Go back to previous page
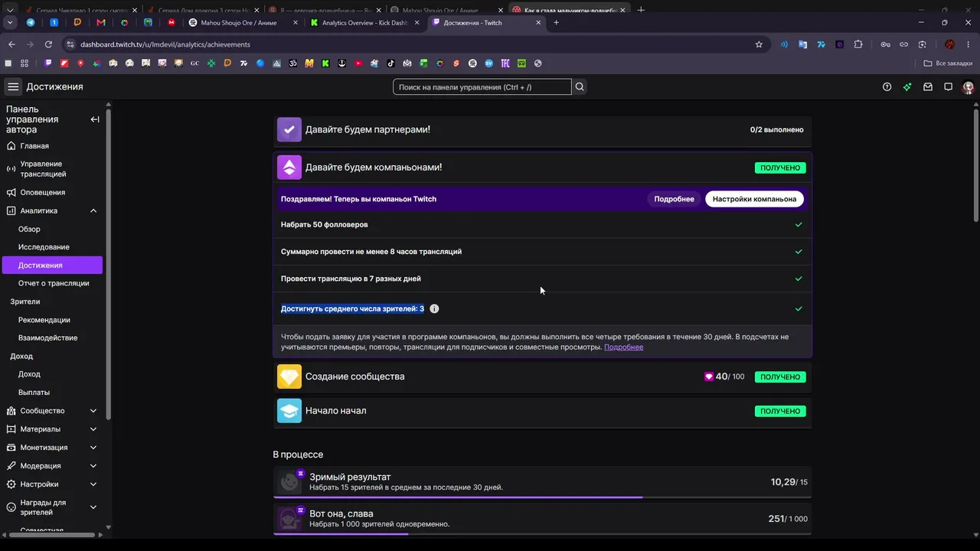 (11, 44)
